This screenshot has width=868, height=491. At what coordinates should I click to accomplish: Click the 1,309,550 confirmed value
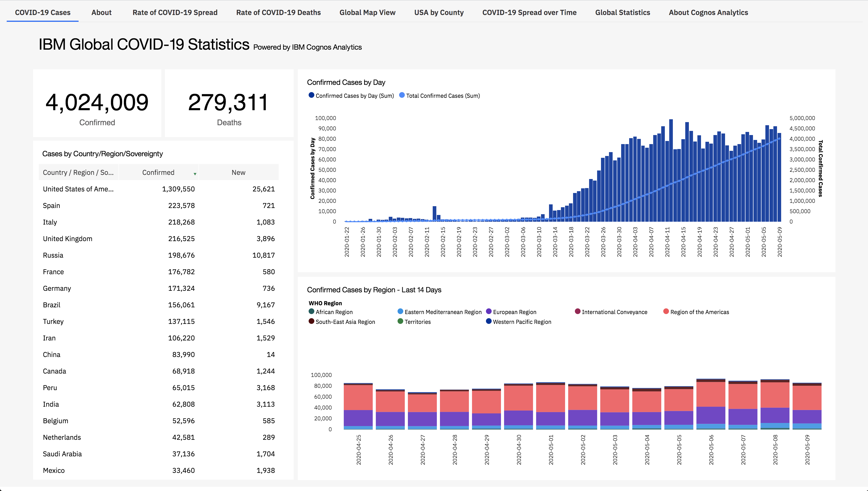[178, 189]
